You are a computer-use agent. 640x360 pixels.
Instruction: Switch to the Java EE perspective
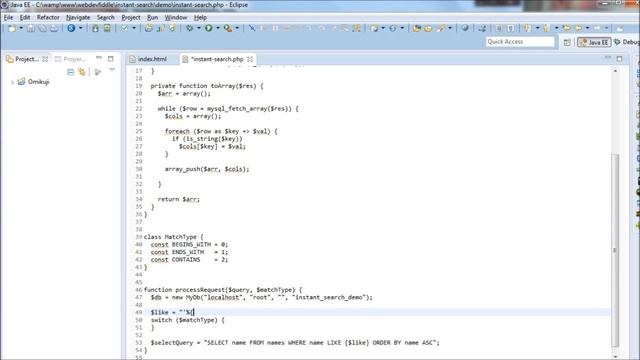594,42
